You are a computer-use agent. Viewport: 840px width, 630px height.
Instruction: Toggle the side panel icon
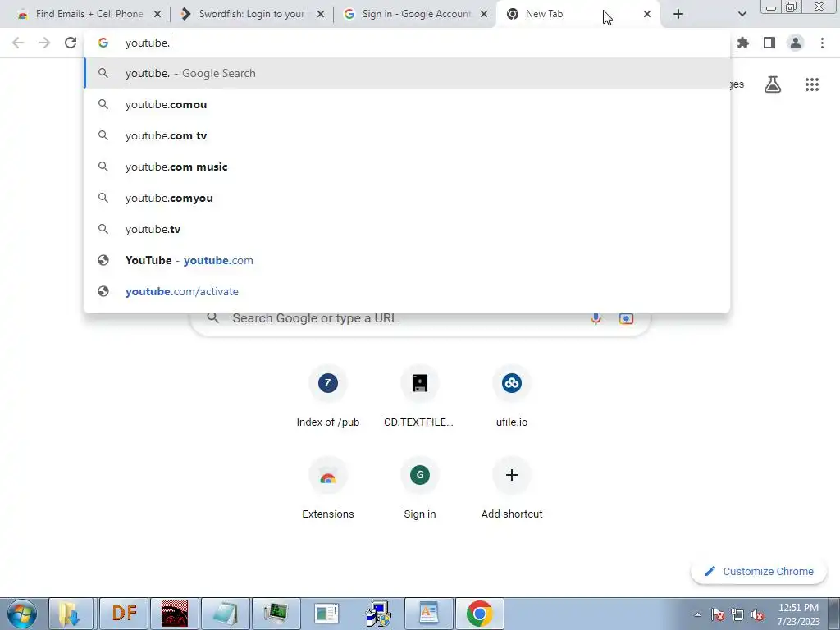point(769,43)
